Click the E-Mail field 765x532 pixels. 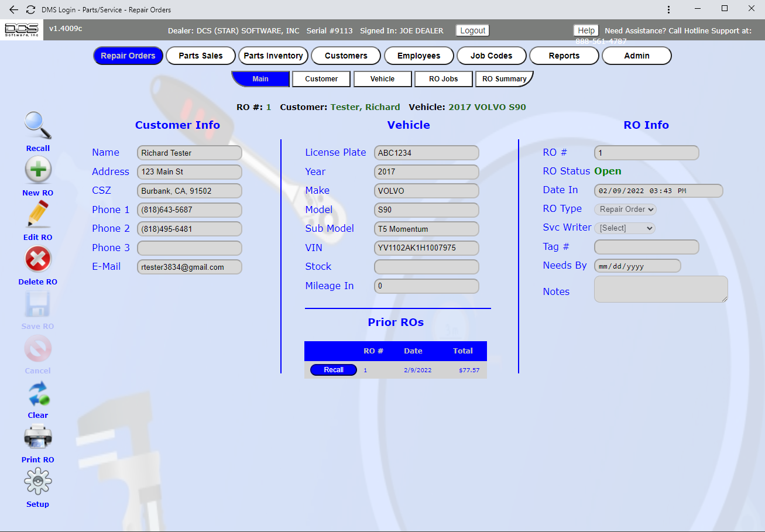(190, 267)
